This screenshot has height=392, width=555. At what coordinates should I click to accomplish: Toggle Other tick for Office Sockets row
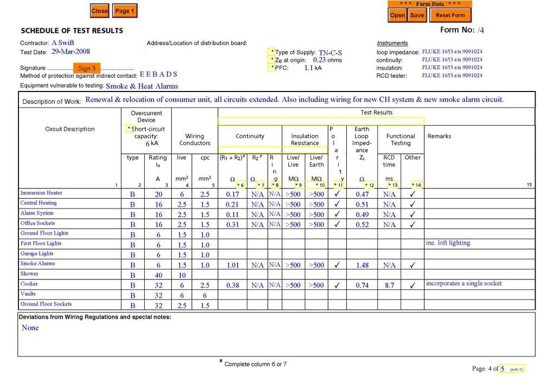pos(412,225)
